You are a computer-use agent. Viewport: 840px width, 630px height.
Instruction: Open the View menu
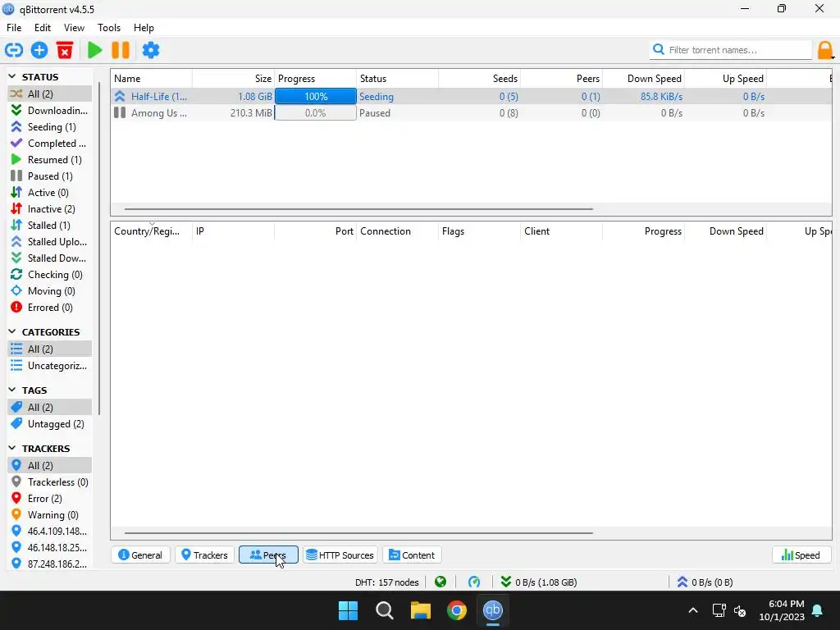[x=74, y=28]
